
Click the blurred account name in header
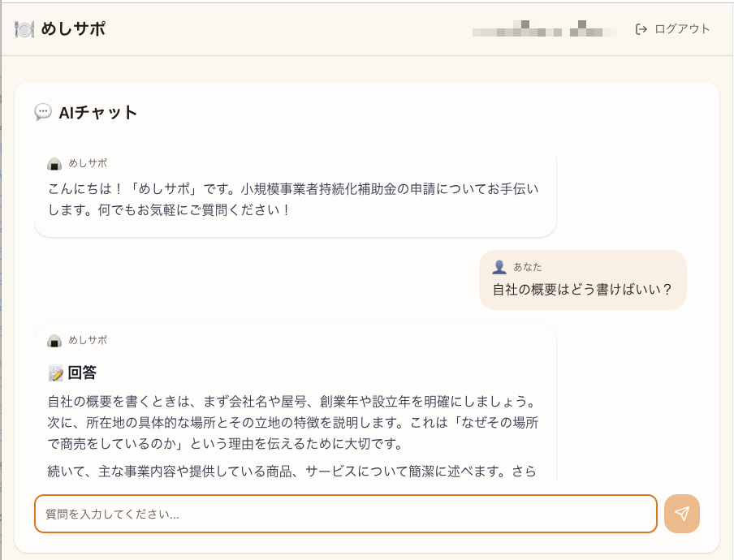click(x=544, y=30)
